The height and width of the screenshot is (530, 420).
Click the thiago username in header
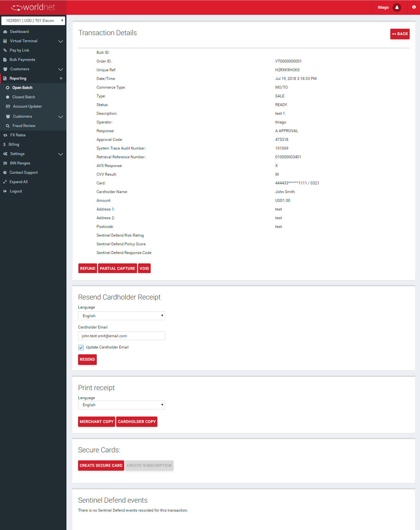pos(383,7)
